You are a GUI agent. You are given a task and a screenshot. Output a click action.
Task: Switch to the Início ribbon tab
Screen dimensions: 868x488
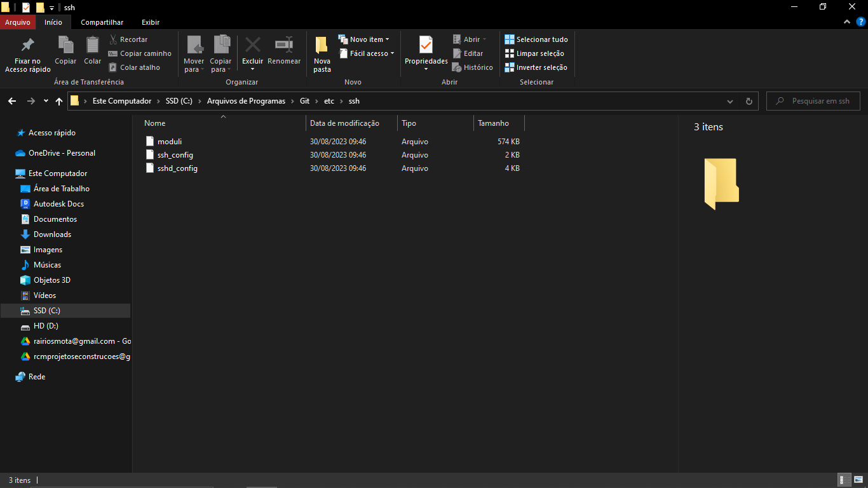53,22
